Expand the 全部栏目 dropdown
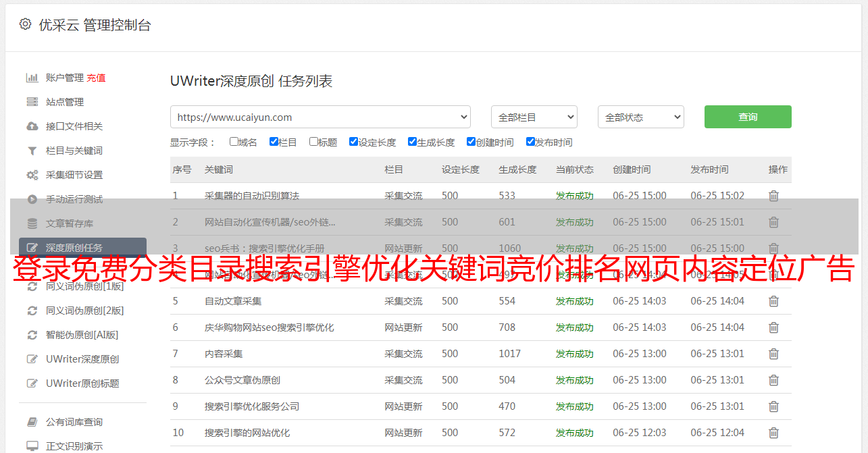 coord(534,117)
